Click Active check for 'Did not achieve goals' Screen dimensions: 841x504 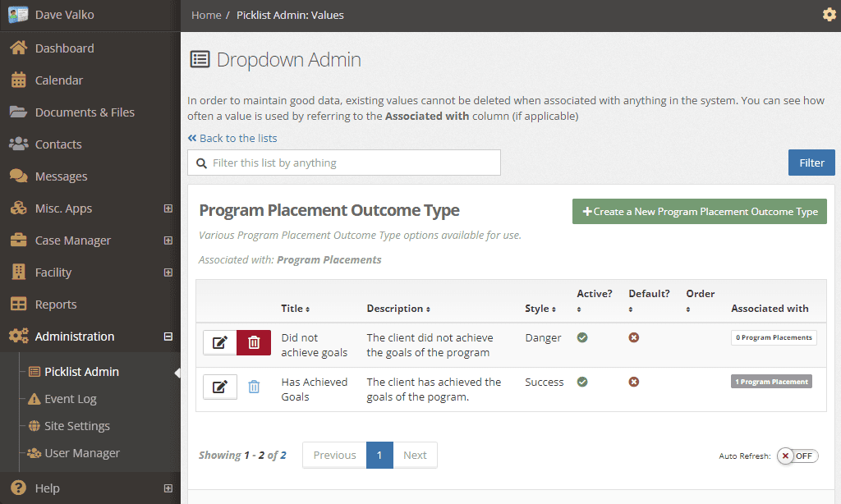(582, 337)
